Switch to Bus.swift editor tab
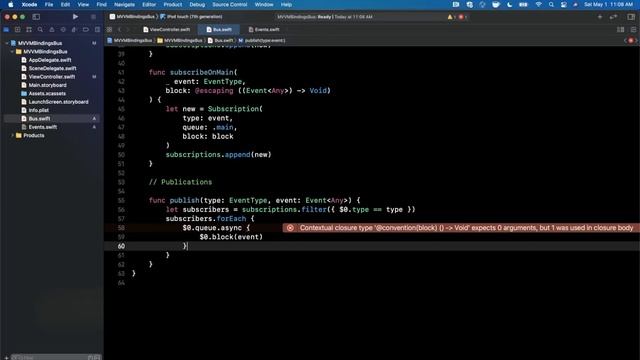 coord(219,29)
